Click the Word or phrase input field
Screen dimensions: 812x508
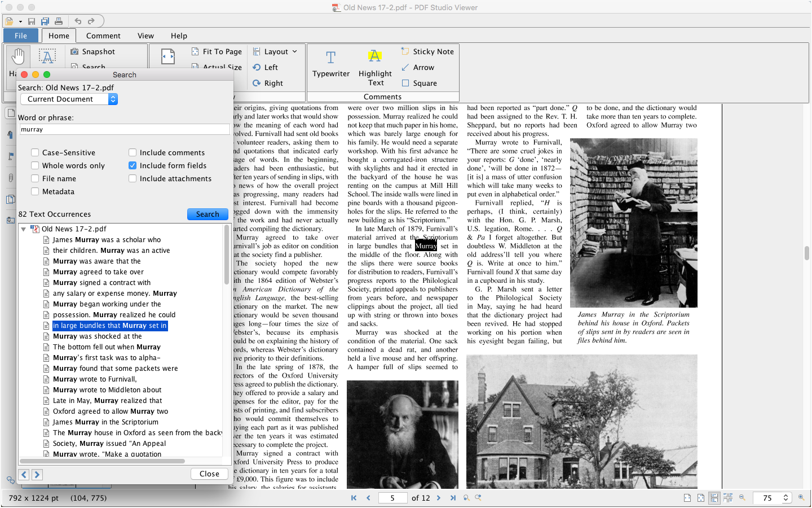click(x=124, y=130)
